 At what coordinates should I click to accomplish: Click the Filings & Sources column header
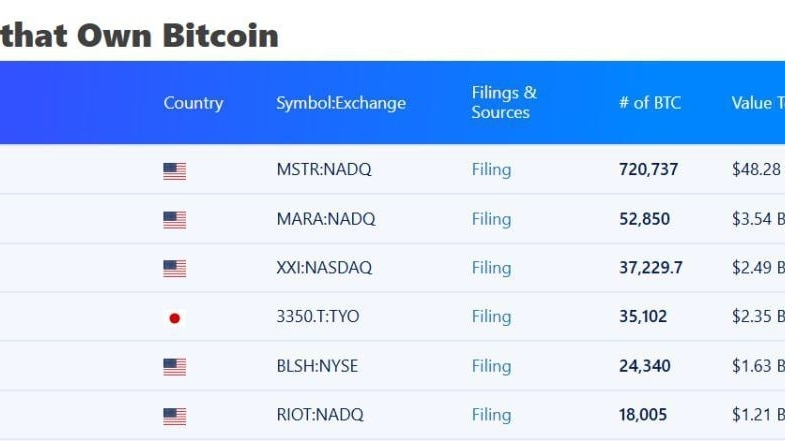tap(504, 103)
